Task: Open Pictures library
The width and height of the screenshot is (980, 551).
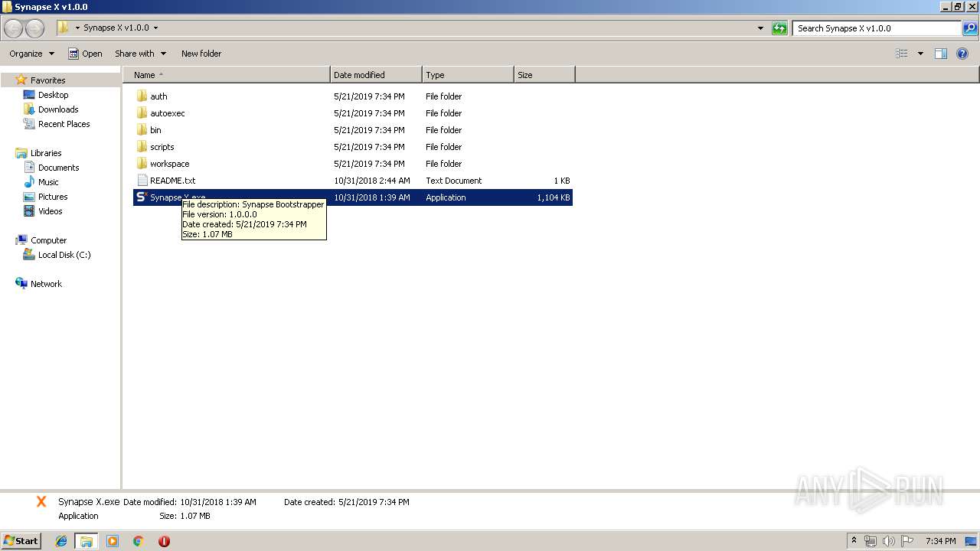Action: 53,197
